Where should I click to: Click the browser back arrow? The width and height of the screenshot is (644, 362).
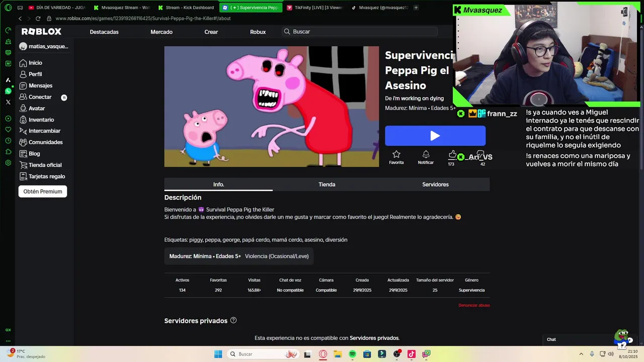(20, 19)
